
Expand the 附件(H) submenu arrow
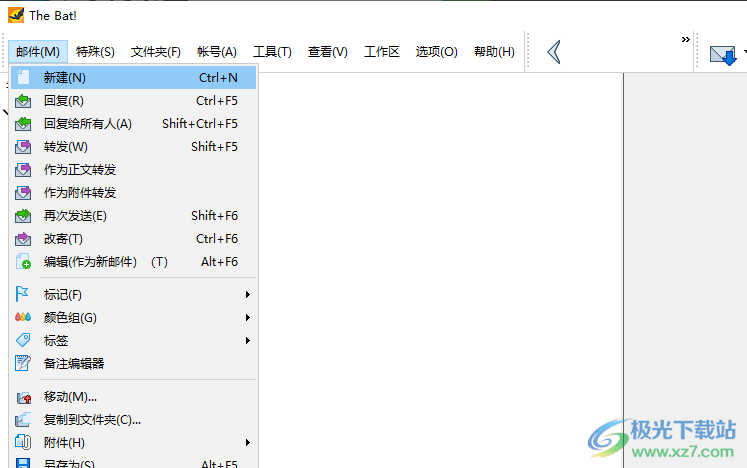pos(247,443)
